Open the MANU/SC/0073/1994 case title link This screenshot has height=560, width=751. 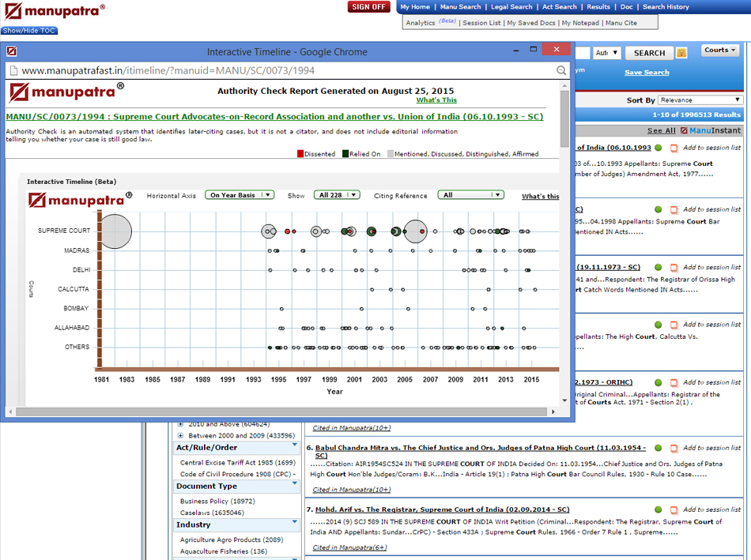click(x=274, y=117)
